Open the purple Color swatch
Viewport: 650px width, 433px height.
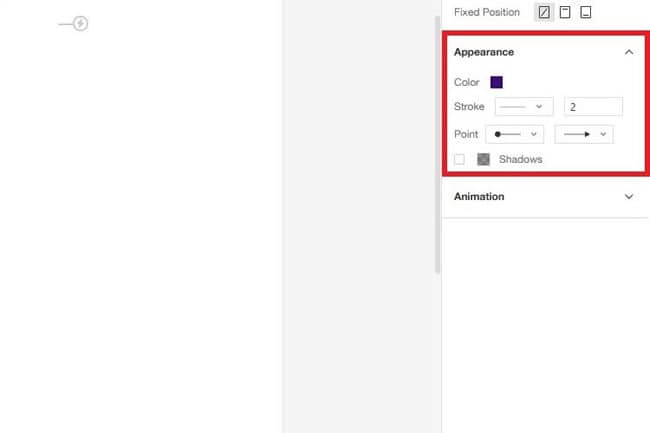click(496, 82)
